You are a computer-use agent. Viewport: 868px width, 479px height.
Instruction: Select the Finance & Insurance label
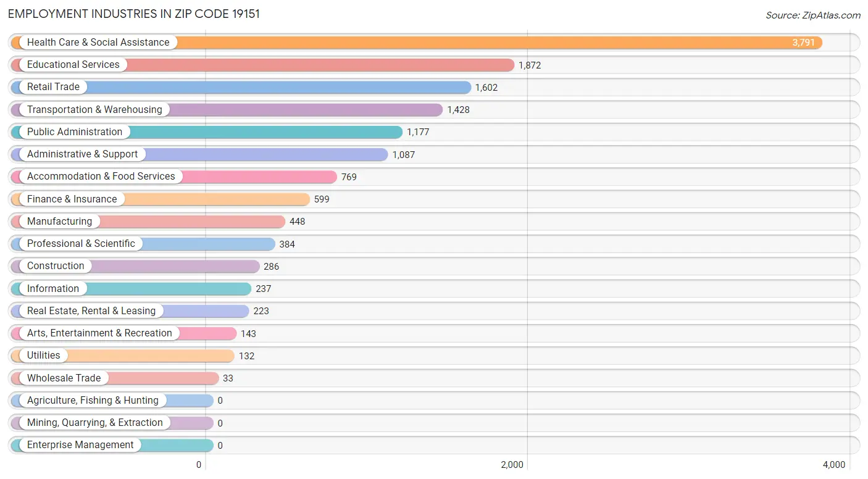(x=72, y=199)
